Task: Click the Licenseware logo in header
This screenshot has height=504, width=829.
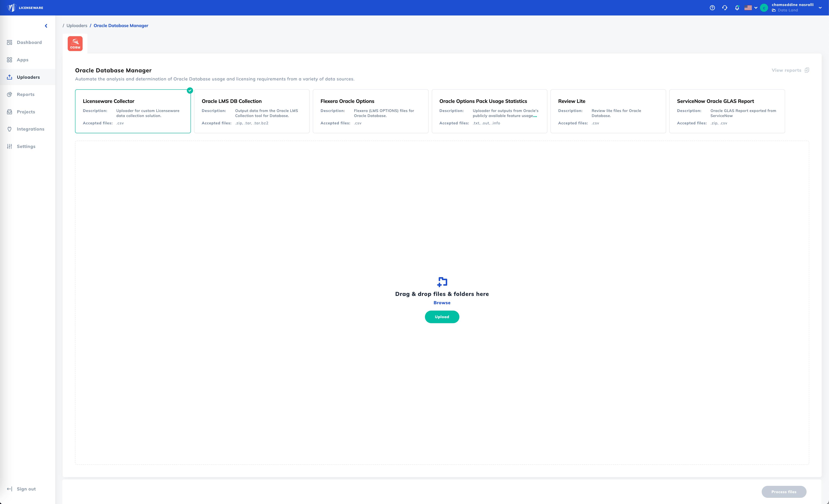Action: (x=25, y=8)
